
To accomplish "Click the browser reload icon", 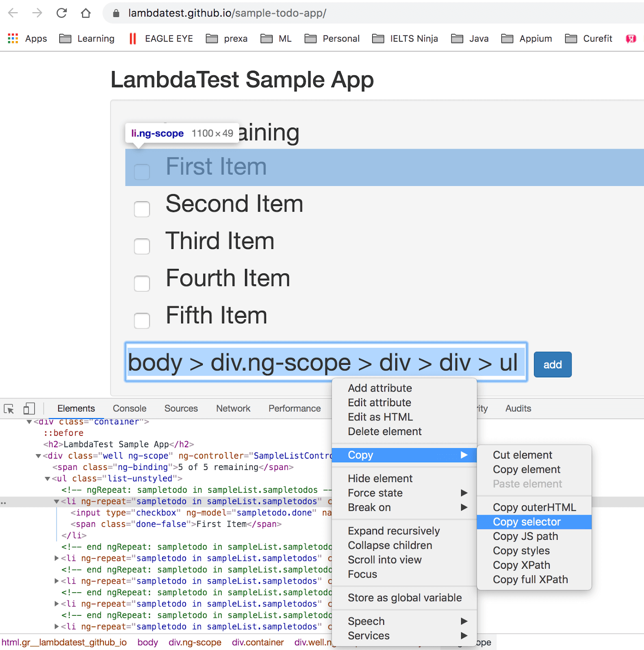I will click(62, 13).
